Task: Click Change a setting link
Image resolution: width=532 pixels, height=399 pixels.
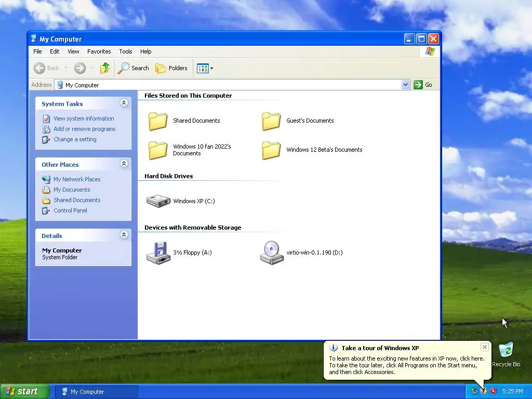Action: pos(75,139)
